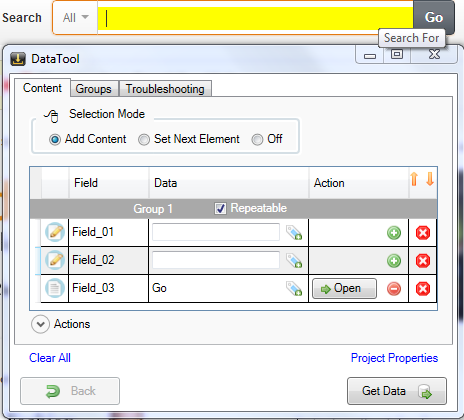This screenshot has width=464, height=420.
Task: Select the Off selection mode radio button
Action: [x=257, y=139]
